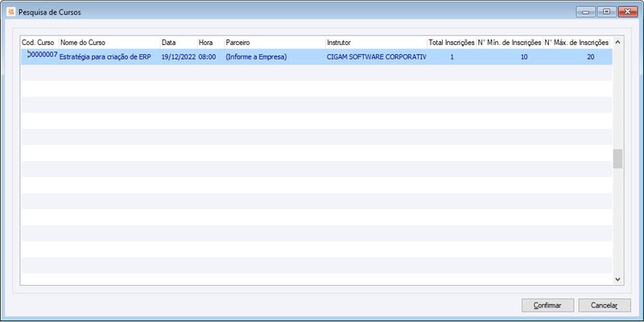Click the Total Inscrições column header
This screenshot has width=644, height=322.
click(x=452, y=43)
